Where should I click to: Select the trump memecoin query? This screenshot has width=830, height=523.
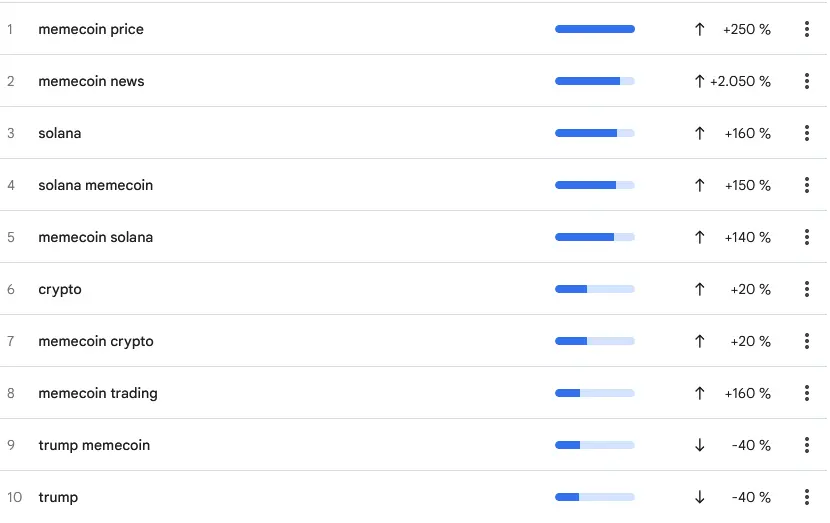coord(94,445)
